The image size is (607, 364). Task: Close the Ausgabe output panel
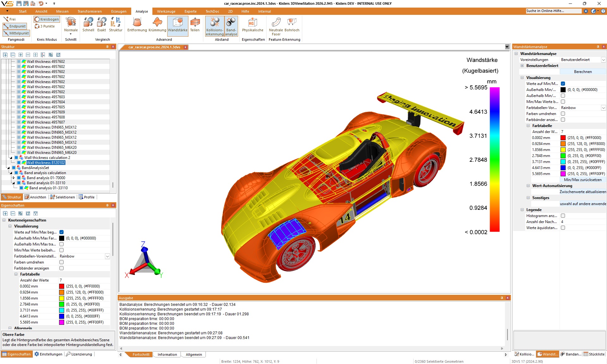507,298
